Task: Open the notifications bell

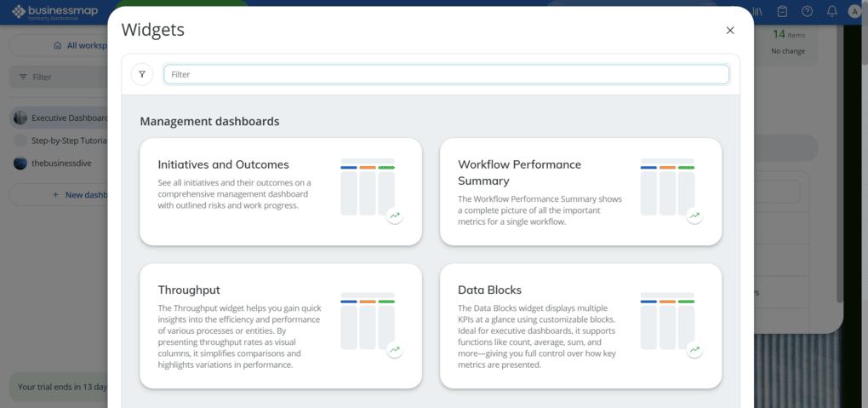Action: point(831,11)
